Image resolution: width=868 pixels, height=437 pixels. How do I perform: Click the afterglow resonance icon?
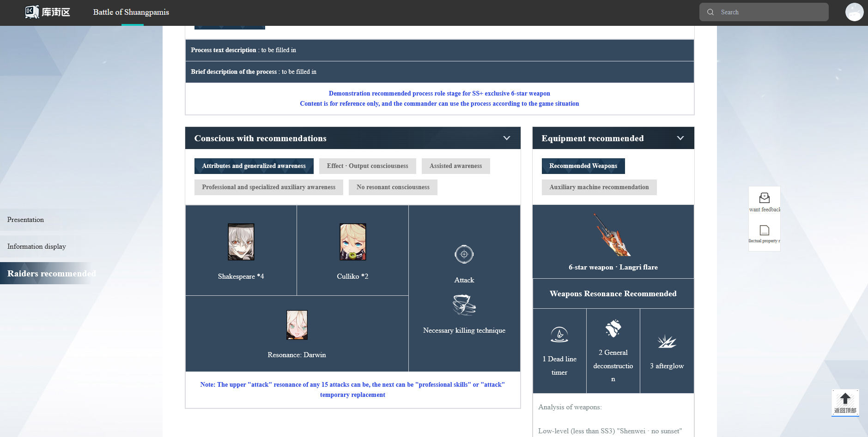[x=667, y=341]
